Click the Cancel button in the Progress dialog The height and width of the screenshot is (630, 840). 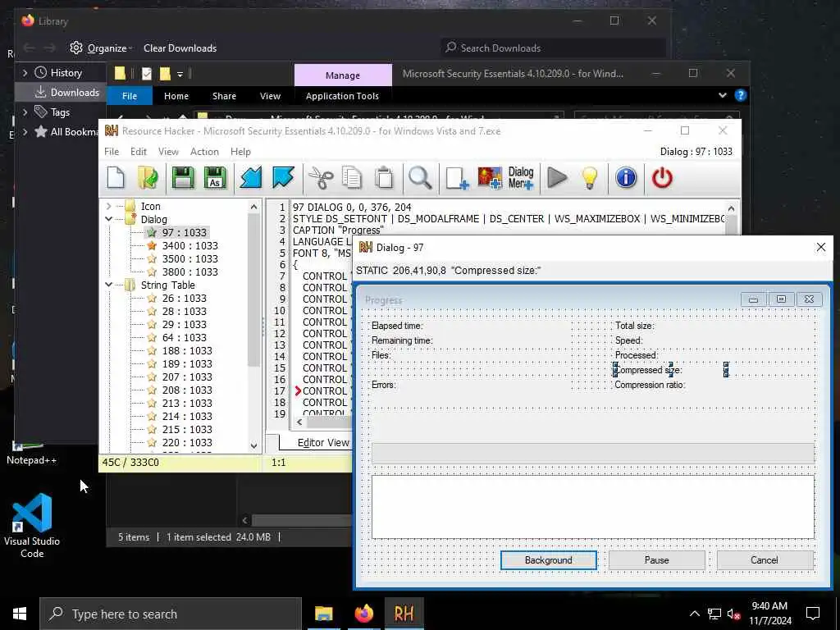[765, 559]
